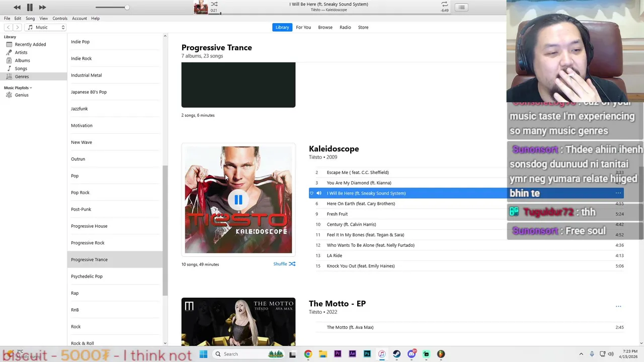
Task: Open the View menu
Action: [44, 18]
